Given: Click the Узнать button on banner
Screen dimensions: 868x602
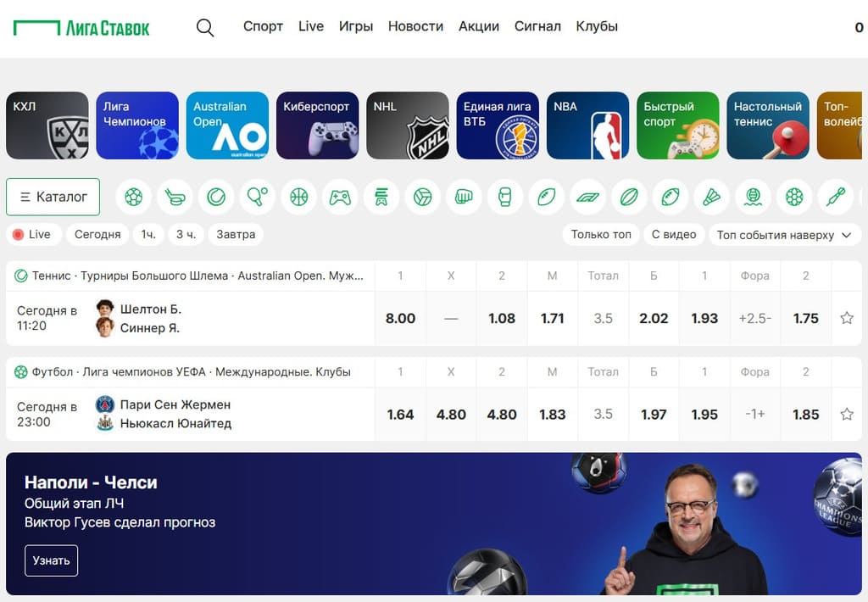Looking at the screenshot, I should pos(51,560).
